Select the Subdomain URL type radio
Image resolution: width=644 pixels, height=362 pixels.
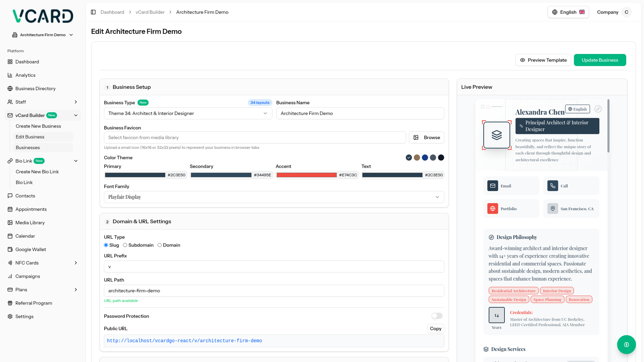coord(125,245)
